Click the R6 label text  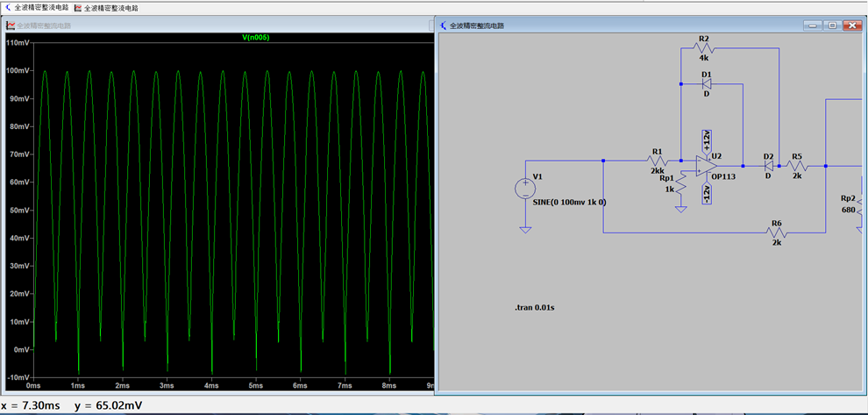click(777, 223)
